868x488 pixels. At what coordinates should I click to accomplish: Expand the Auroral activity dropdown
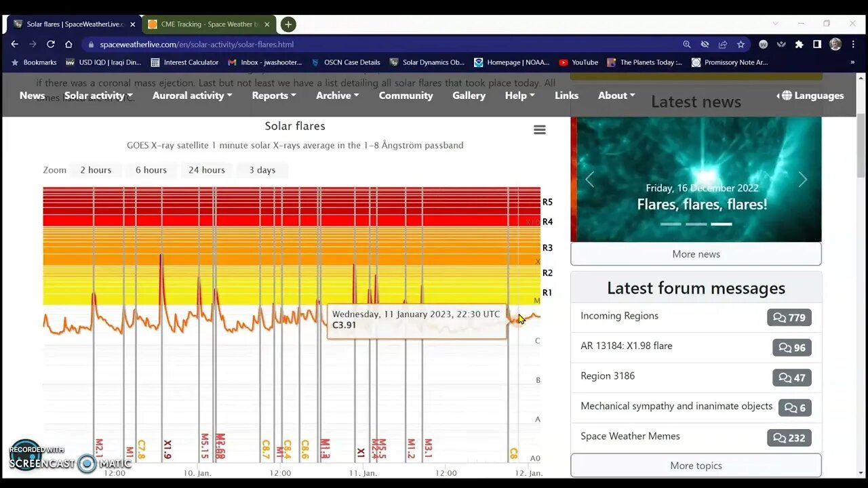193,96
